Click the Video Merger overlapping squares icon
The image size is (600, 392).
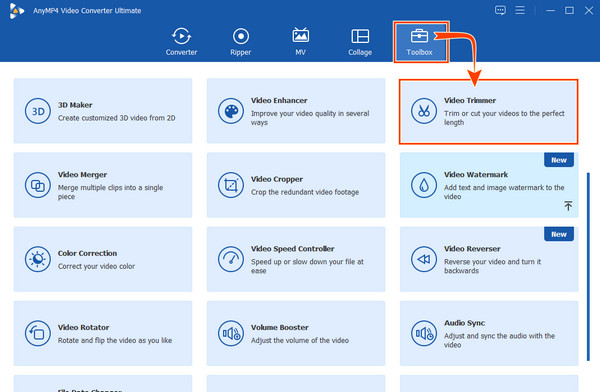(38, 185)
